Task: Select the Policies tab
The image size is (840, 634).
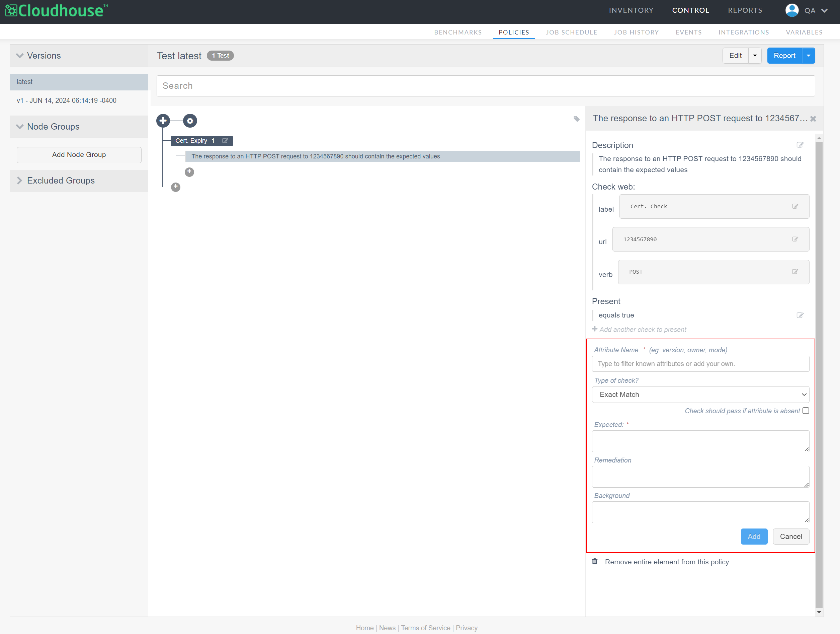Action: (513, 32)
